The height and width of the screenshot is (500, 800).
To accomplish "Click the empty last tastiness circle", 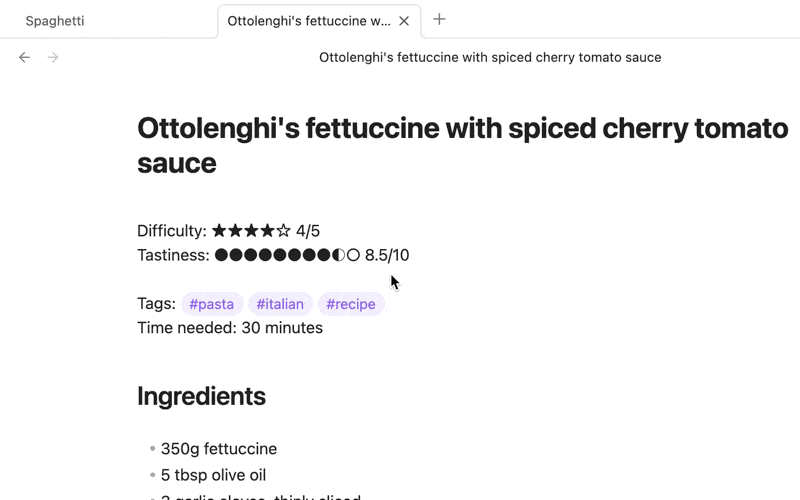I will pyautogui.click(x=353, y=255).
